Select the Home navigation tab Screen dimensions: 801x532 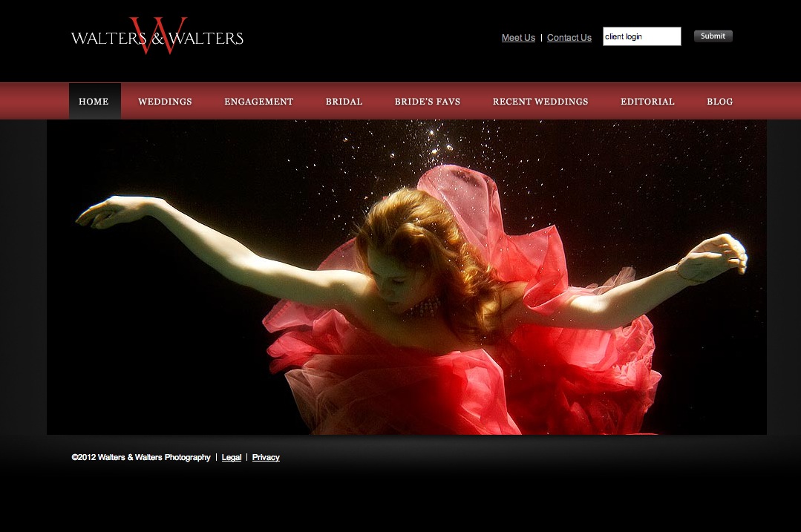click(94, 102)
